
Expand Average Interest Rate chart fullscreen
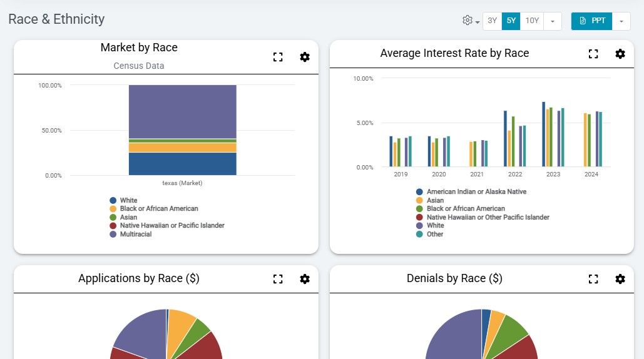click(593, 54)
